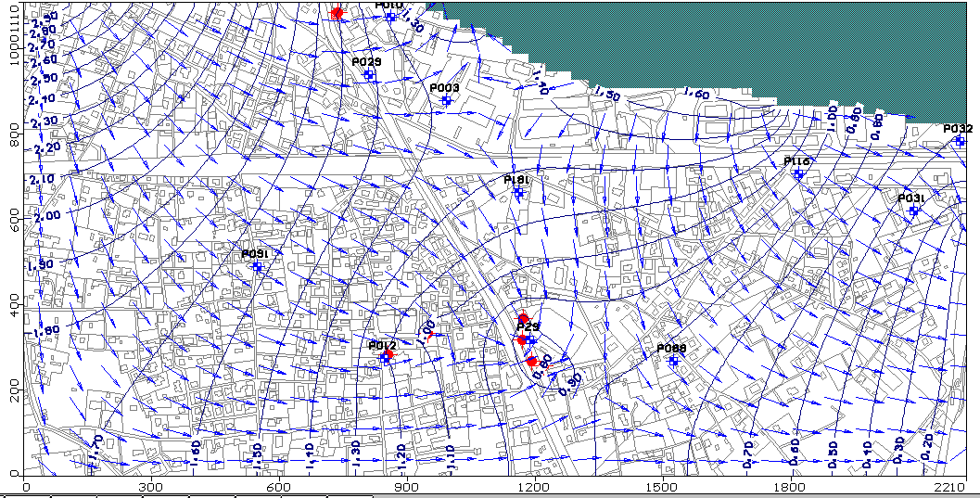Click the 400 tick on the vertical axis

17,304
